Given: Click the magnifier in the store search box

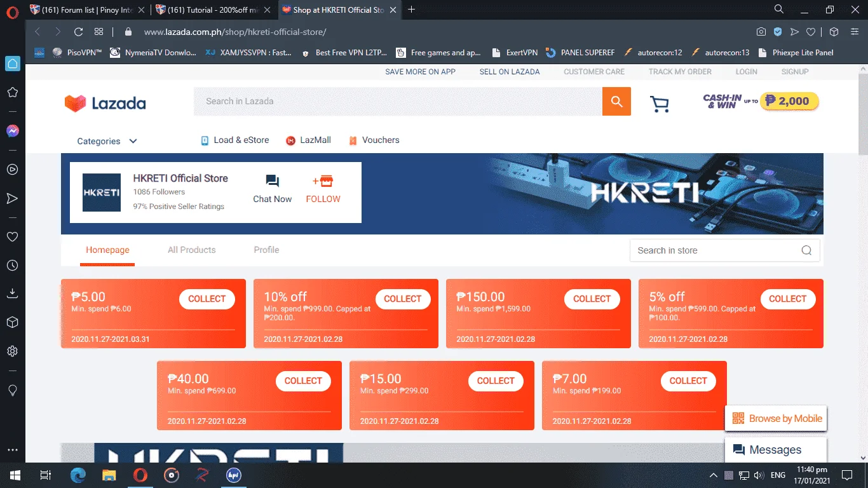Looking at the screenshot, I should tap(806, 250).
